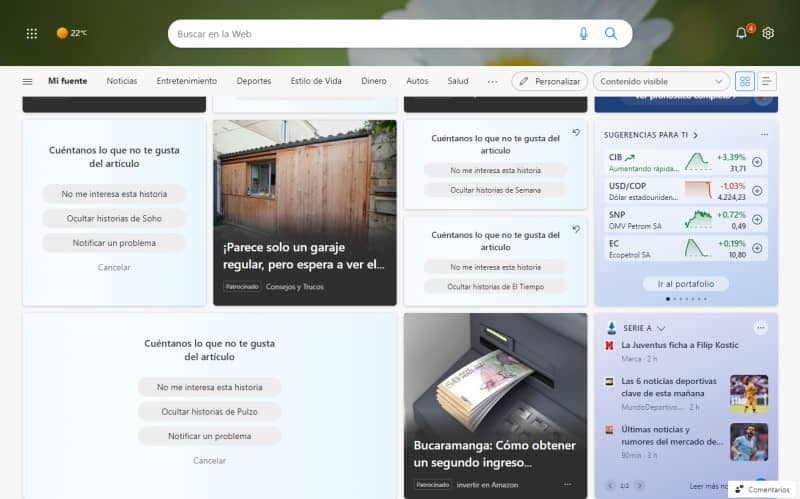Expand Sugerencias para ti section

695,134
